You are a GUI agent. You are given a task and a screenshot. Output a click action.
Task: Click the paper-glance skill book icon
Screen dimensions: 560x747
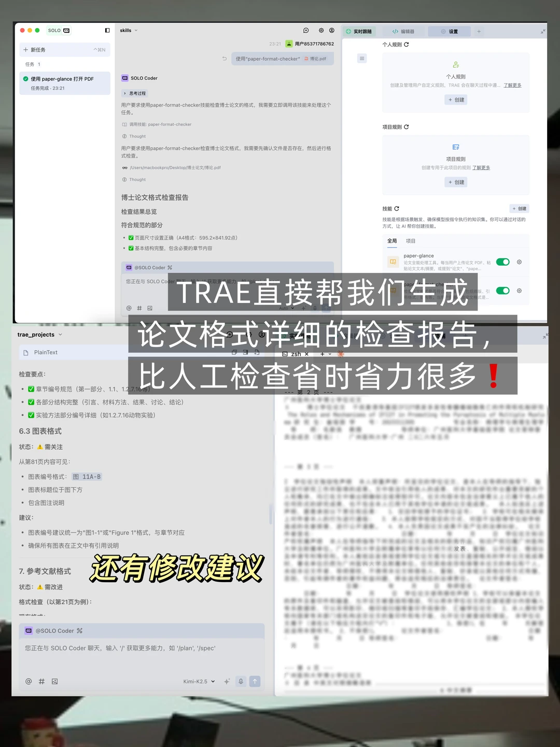(393, 262)
